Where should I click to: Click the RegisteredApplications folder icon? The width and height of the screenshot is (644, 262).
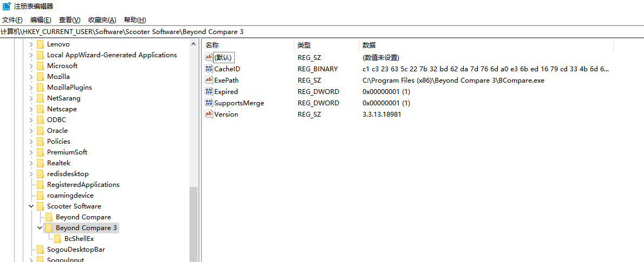click(x=40, y=185)
